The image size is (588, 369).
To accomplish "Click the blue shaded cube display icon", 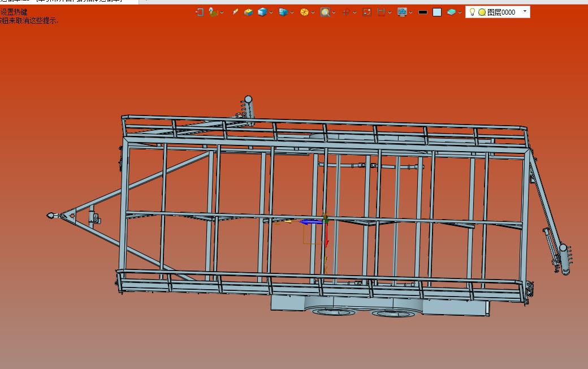I will (x=262, y=12).
